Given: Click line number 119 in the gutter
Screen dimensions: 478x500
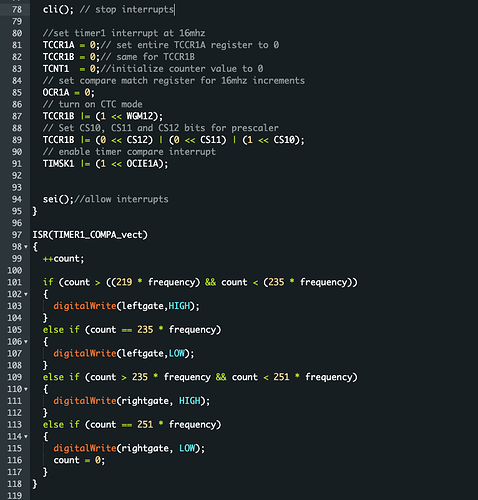Looking at the screenshot, I should [x=14, y=496].
